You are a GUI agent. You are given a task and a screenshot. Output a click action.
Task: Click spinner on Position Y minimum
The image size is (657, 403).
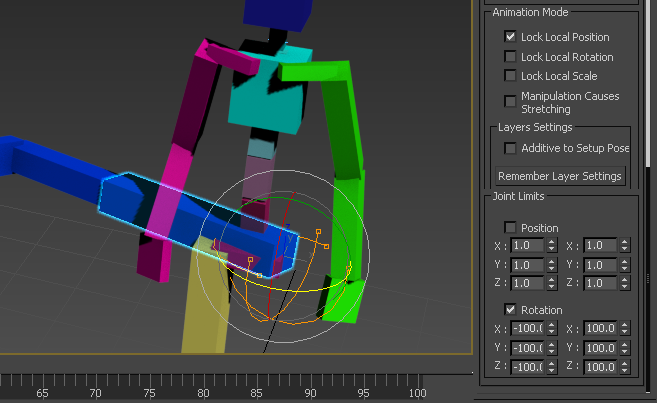551,265
